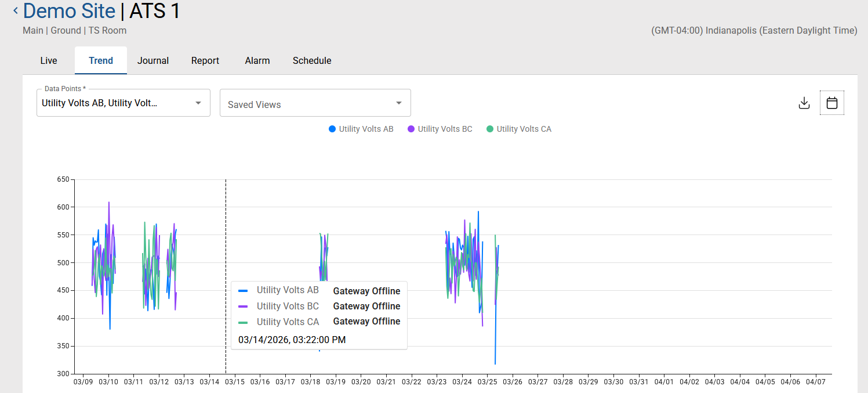Open the calendar date range picker
Screen dimensions: 868x393
click(x=831, y=103)
